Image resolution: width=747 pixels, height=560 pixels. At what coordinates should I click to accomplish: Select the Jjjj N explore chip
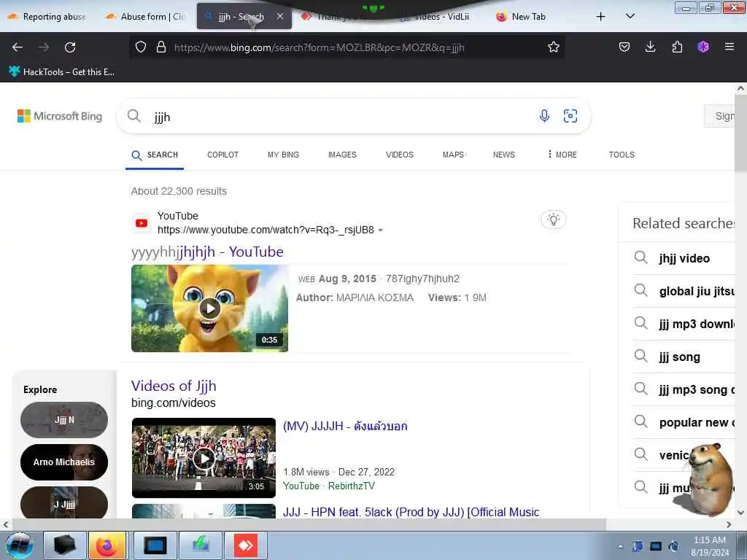coord(64,420)
